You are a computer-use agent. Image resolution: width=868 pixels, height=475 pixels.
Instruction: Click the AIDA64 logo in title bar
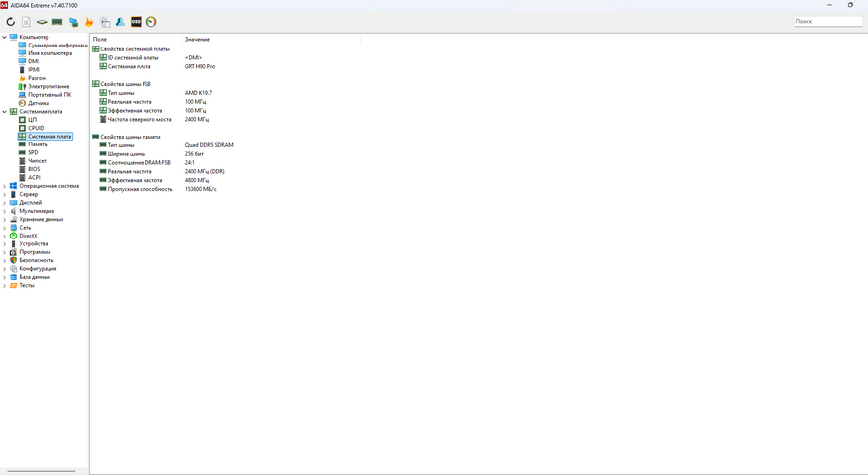click(4, 5)
